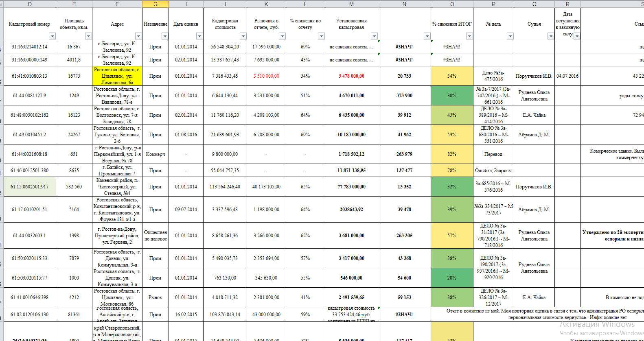Expand filter arrow for Площадь объекта column
Viewport: 644px width, 341px height.
[x=88, y=36]
